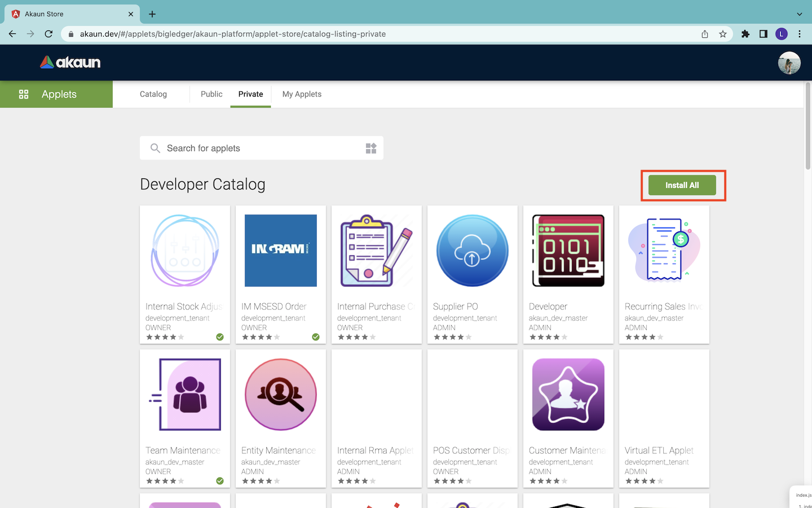The image size is (812, 508).
Task: Switch to the Public tab
Action: (x=211, y=94)
